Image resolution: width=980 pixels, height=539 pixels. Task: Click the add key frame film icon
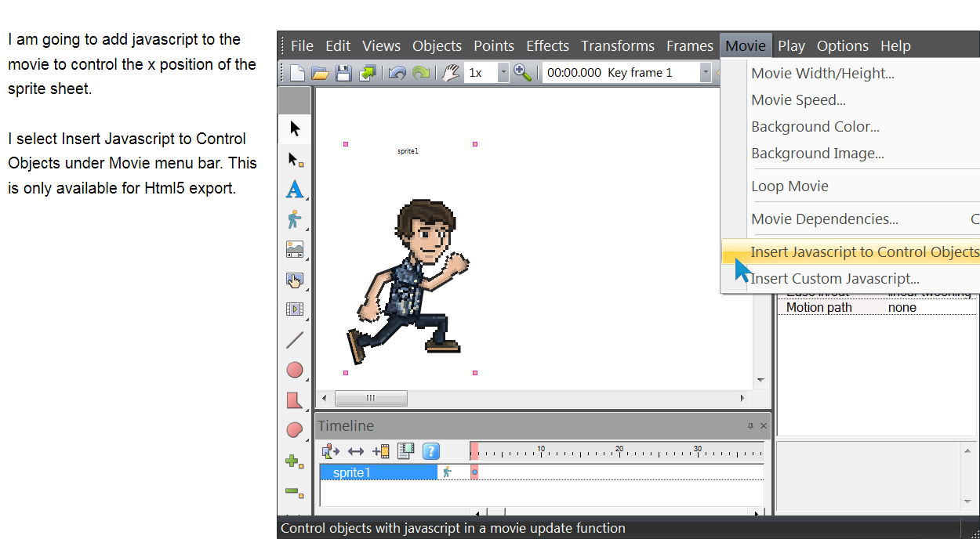tap(381, 451)
